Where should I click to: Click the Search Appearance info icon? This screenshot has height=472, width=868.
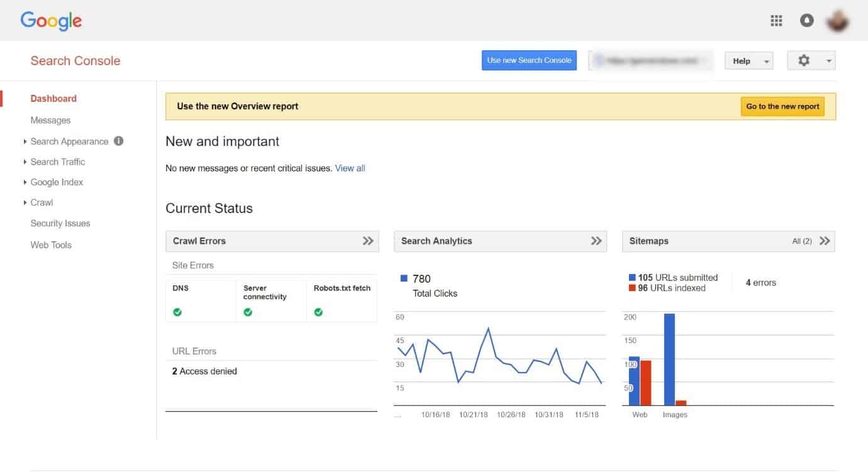click(118, 141)
